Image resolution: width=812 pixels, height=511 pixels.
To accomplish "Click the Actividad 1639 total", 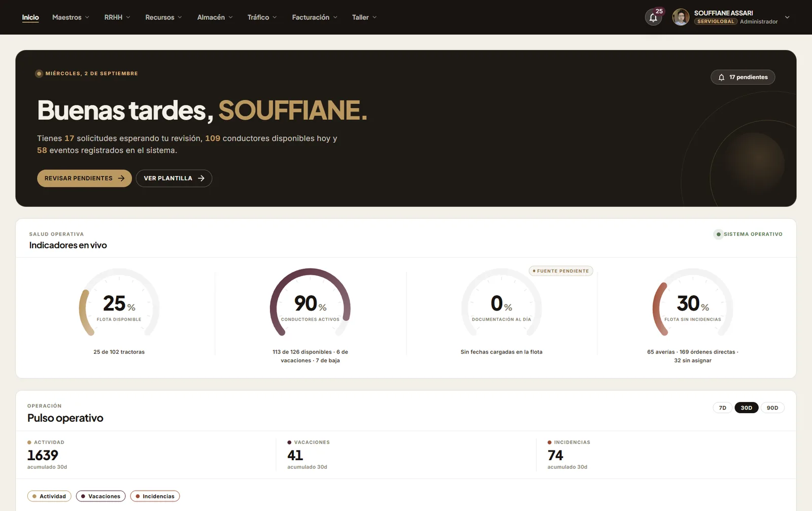I will 43,455.
